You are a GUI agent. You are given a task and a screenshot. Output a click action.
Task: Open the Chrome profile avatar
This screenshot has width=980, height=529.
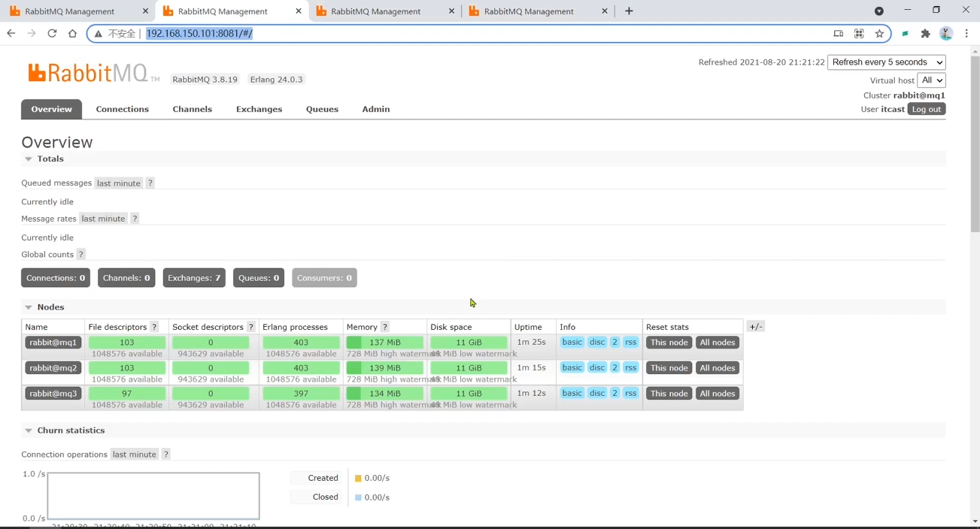tap(946, 33)
